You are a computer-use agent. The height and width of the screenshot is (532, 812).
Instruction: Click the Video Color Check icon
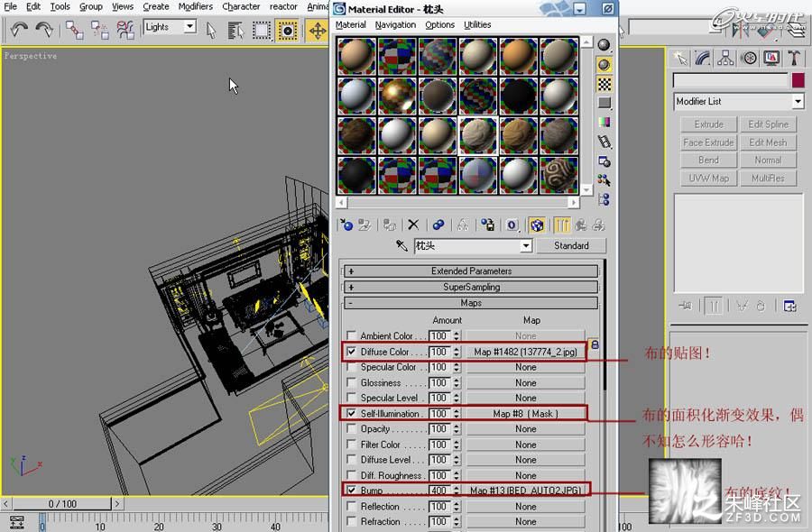point(604,122)
